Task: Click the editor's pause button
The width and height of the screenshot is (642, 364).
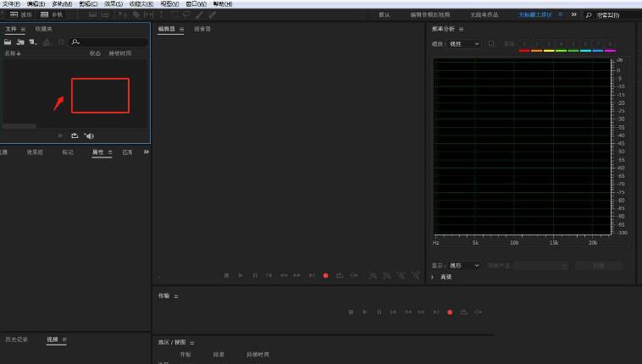Action: pos(255,276)
